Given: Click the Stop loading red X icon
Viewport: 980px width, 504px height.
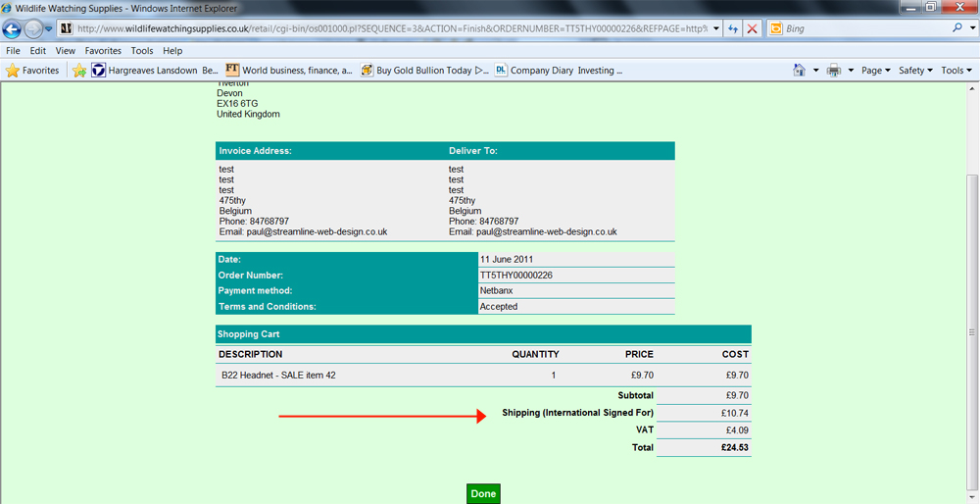Looking at the screenshot, I should pos(752,29).
